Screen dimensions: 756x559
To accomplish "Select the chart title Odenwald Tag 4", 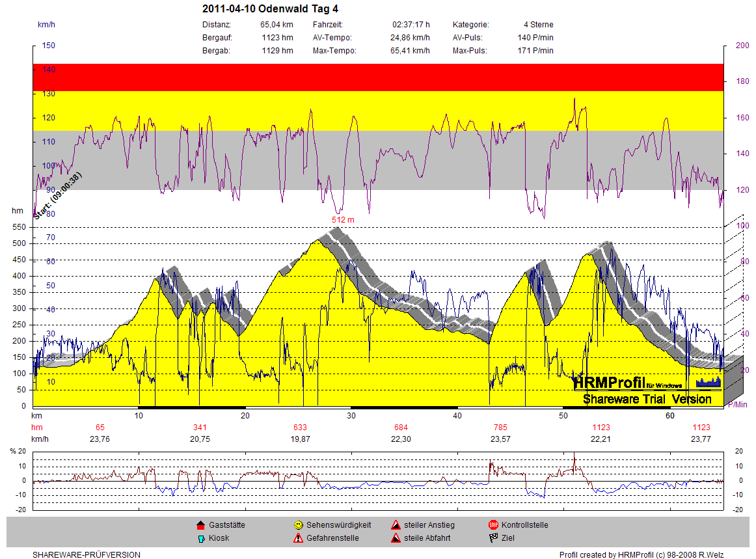I will click(270, 9).
